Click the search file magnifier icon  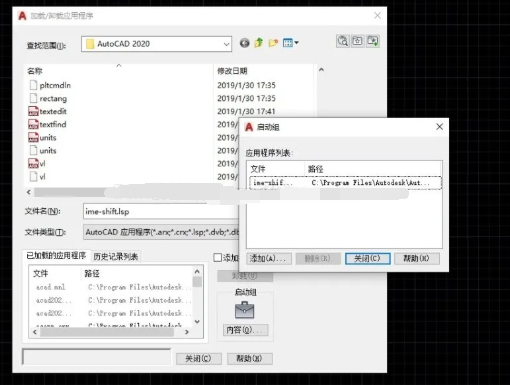coord(343,41)
